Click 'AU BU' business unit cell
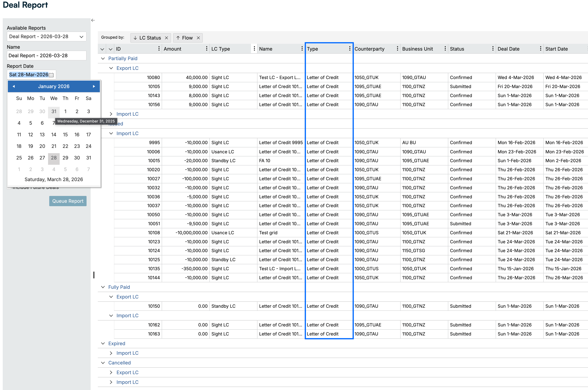The height and width of the screenshot is (390, 588). point(424,142)
